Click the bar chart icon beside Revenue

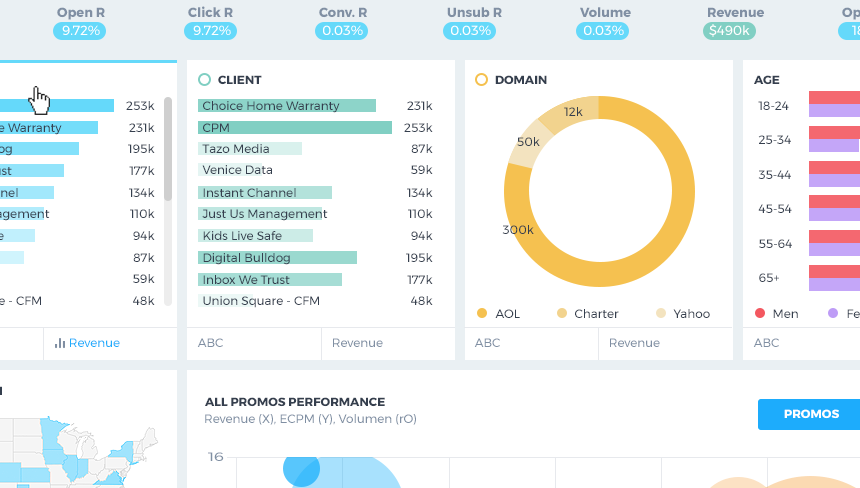(60, 343)
